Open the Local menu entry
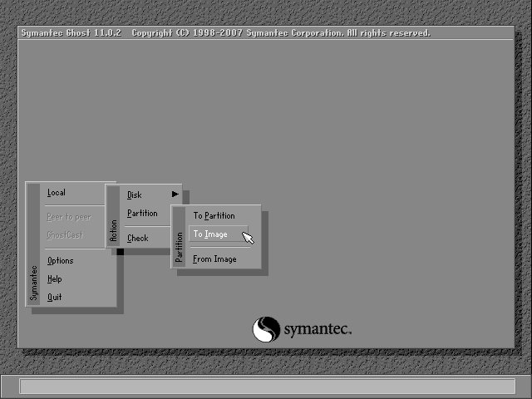 click(57, 193)
